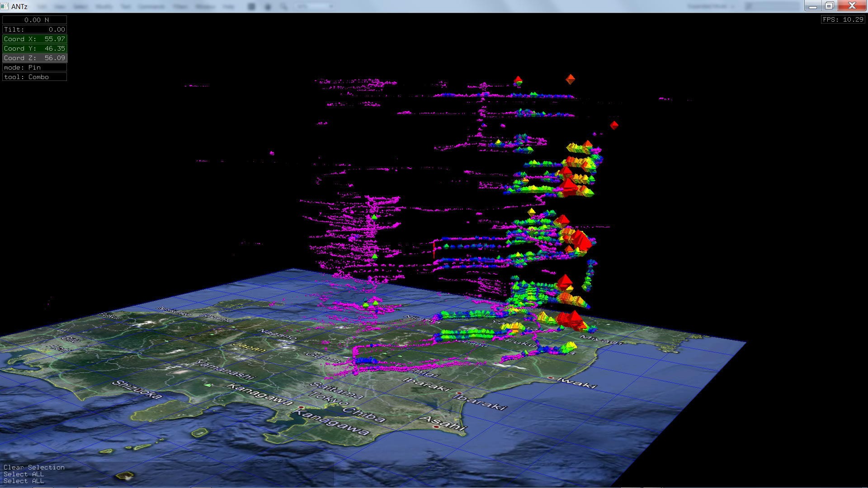This screenshot has height=488, width=868.
Task: Click the Clear Selection console line
Action: [34, 467]
